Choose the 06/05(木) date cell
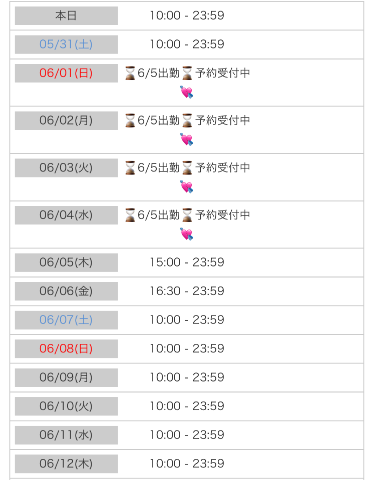Screen dimensions: 372x480 (x=66, y=262)
